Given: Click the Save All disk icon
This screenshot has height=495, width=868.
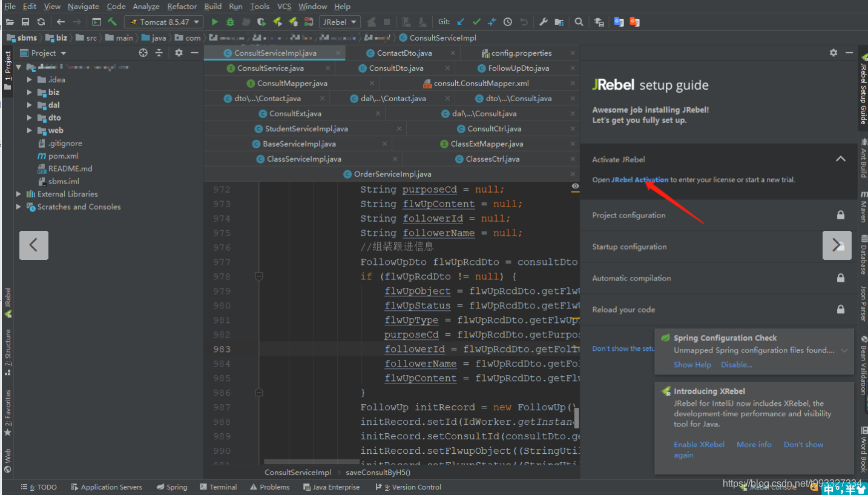Looking at the screenshot, I should (x=25, y=22).
